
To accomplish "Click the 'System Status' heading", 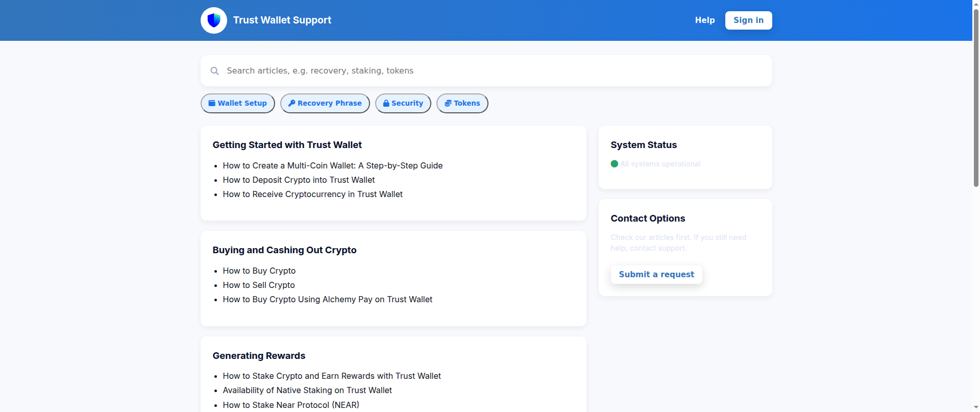I will (644, 145).
